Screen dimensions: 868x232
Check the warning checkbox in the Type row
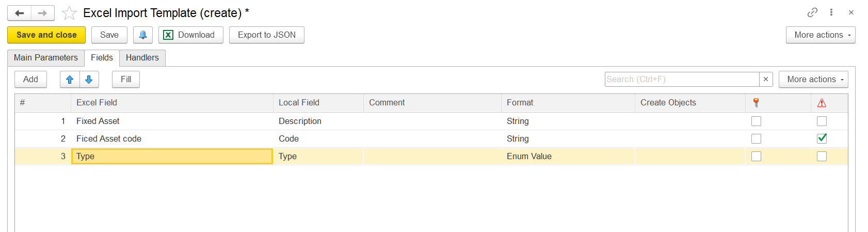pos(822,156)
